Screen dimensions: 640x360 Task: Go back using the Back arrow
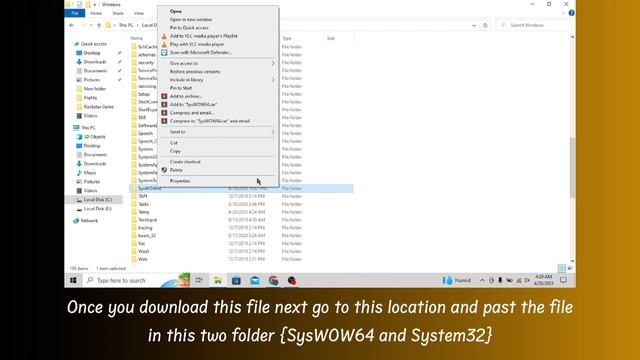click(72, 25)
